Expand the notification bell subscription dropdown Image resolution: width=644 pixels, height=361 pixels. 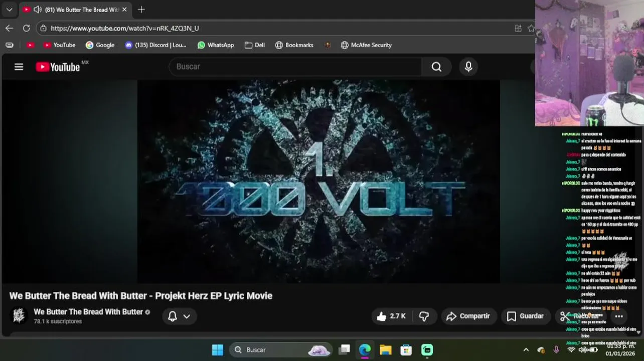[179, 316]
